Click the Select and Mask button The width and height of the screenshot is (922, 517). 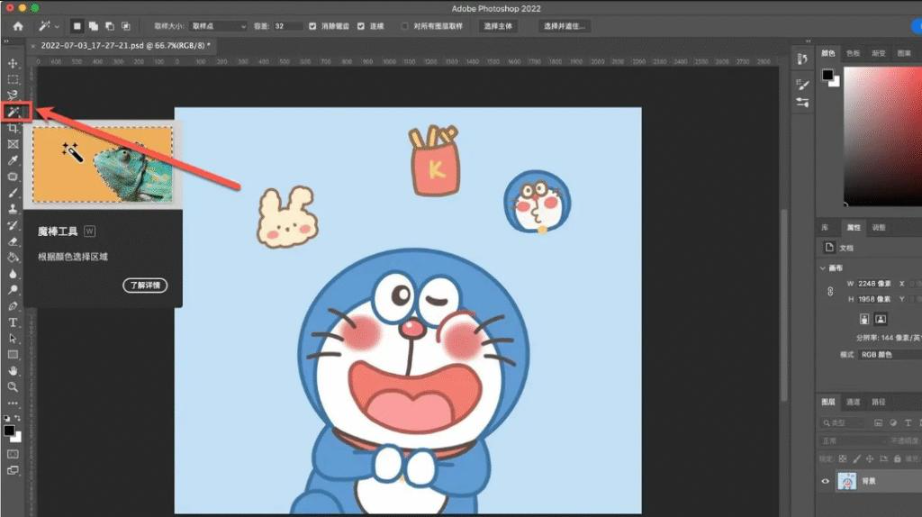(x=563, y=26)
